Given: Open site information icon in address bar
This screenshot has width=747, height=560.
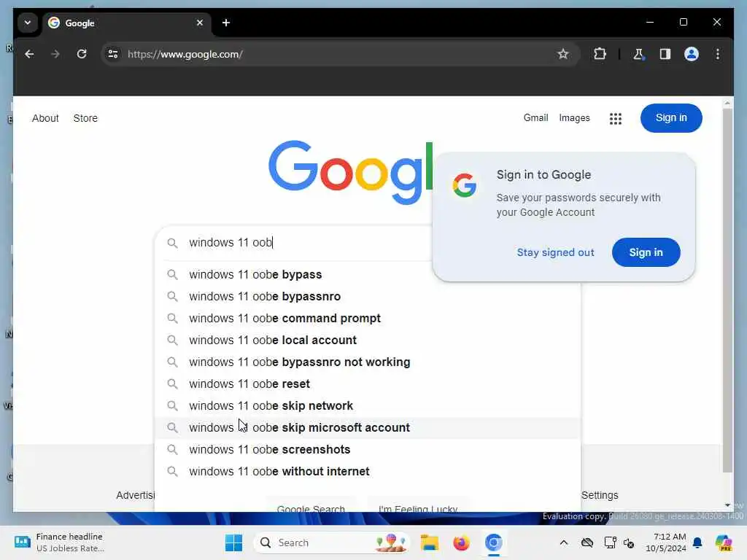Looking at the screenshot, I should [x=113, y=54].
